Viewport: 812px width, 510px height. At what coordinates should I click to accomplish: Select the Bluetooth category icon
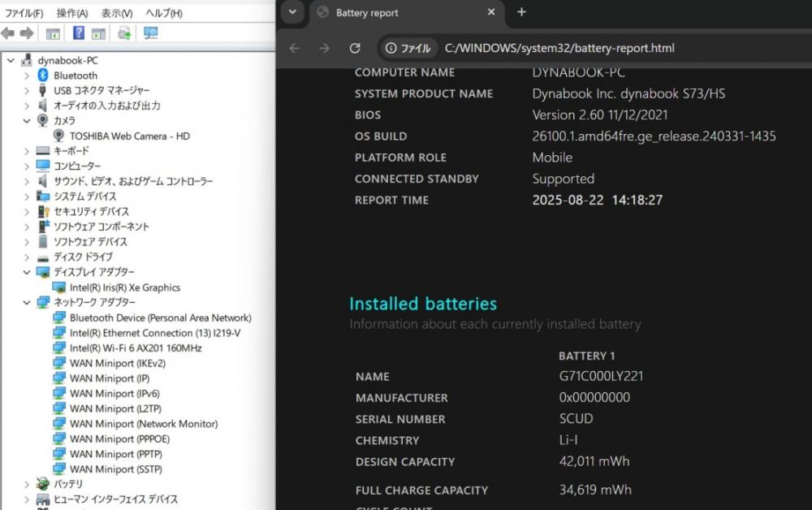(43, 75)
